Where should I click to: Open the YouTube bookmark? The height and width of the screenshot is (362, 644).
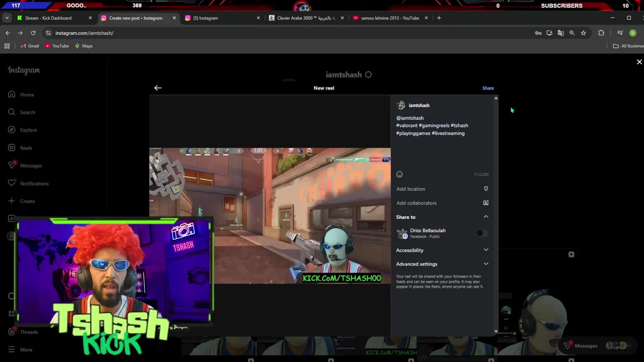pos(57,46)
